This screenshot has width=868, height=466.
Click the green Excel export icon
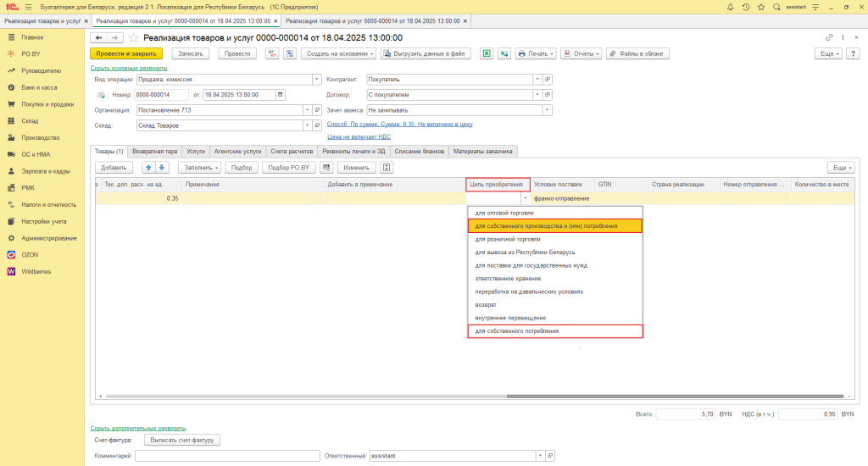[x=486, y=53]
